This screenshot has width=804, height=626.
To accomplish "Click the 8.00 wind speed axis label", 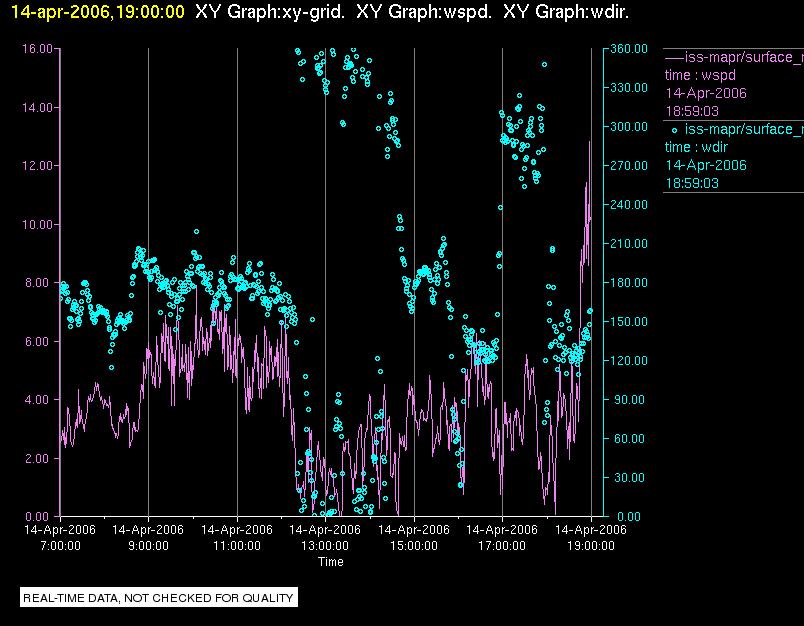I will coord(39,283).
